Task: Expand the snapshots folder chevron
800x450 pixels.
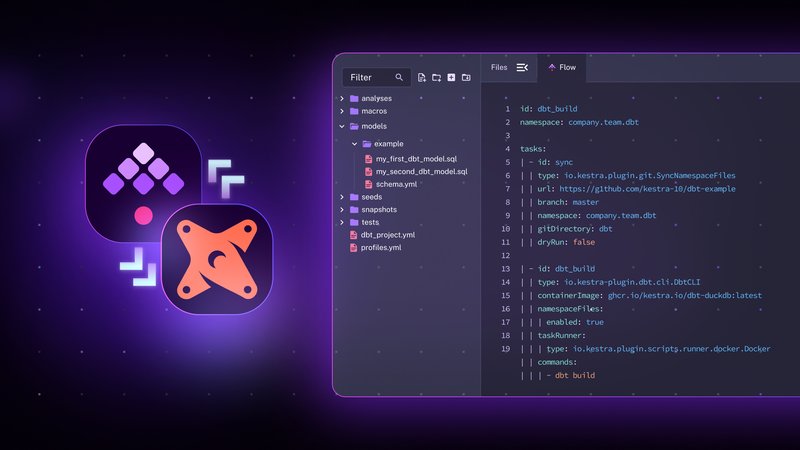Action: point(342,210)
